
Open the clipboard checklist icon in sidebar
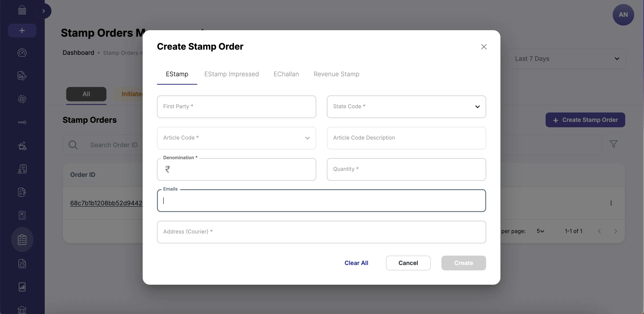point(22,240)
